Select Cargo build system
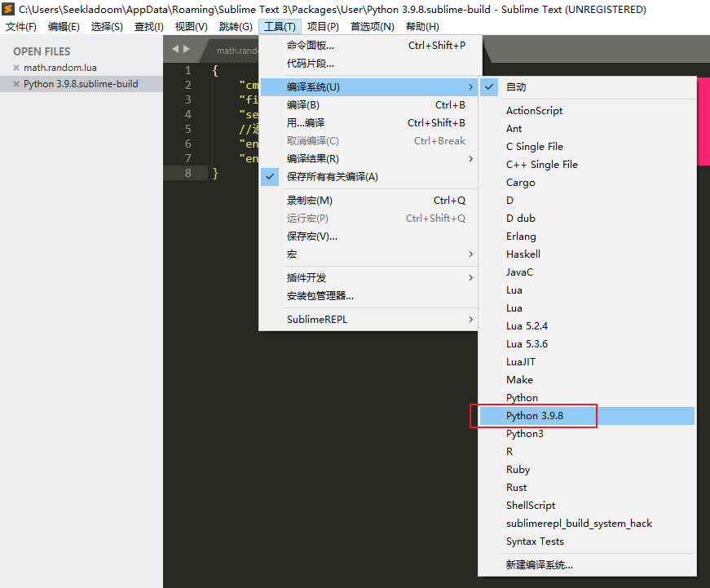 click(587, 183)
